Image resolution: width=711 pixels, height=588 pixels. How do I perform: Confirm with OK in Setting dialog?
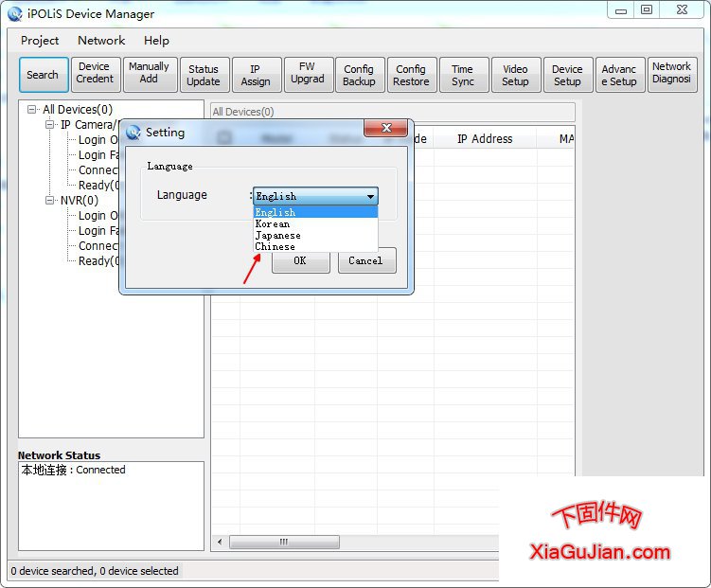click(301, 260)
